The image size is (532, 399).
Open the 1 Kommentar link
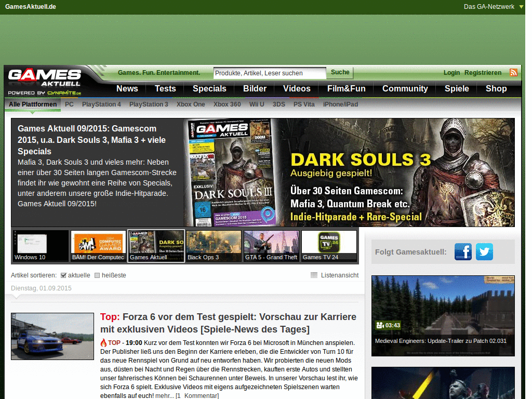pyautogui.click(x=197, y=395)
